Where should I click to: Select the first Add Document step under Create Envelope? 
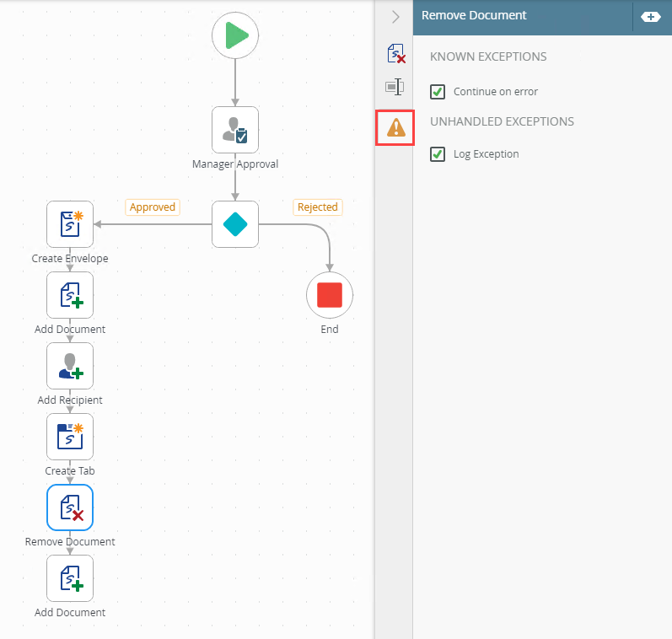coord(70,295)
